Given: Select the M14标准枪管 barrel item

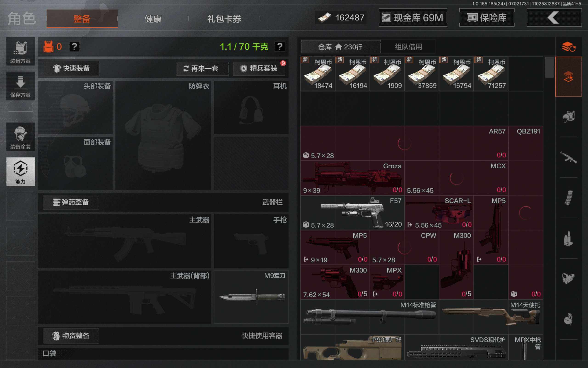Looking at the screenshot, I should pos(370,317).
